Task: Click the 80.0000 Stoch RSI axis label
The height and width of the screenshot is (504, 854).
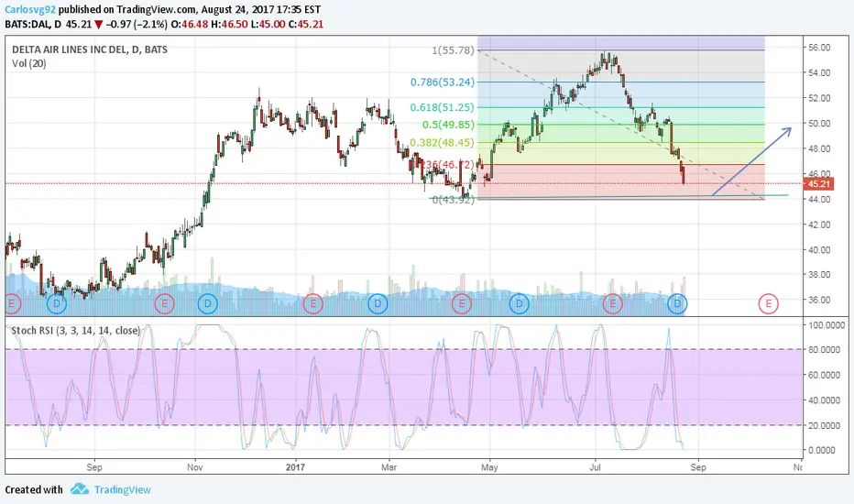Action: point(822,350)
